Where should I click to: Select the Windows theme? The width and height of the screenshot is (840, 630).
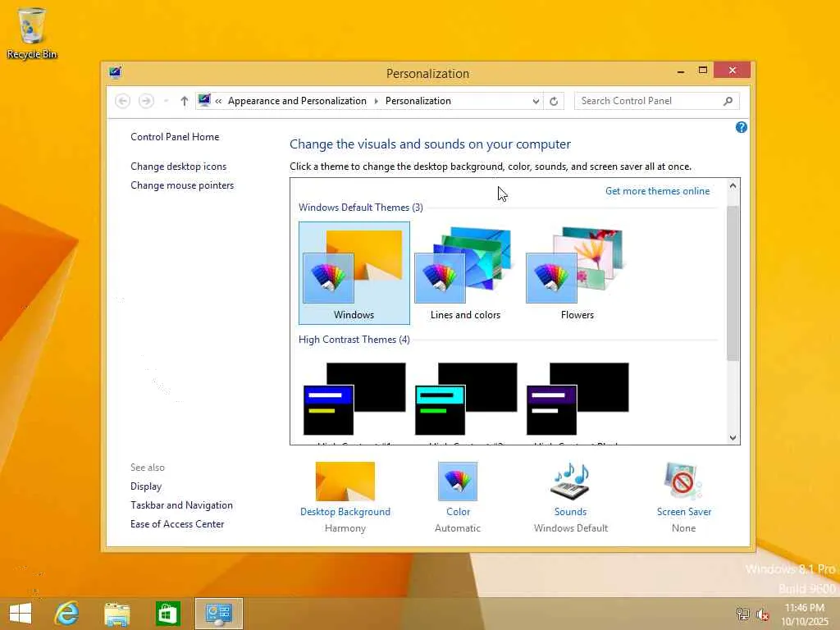coord(354,272)
